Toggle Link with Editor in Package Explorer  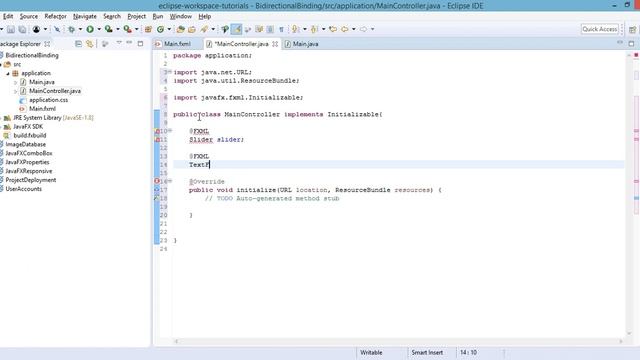[x=89, y=44]
